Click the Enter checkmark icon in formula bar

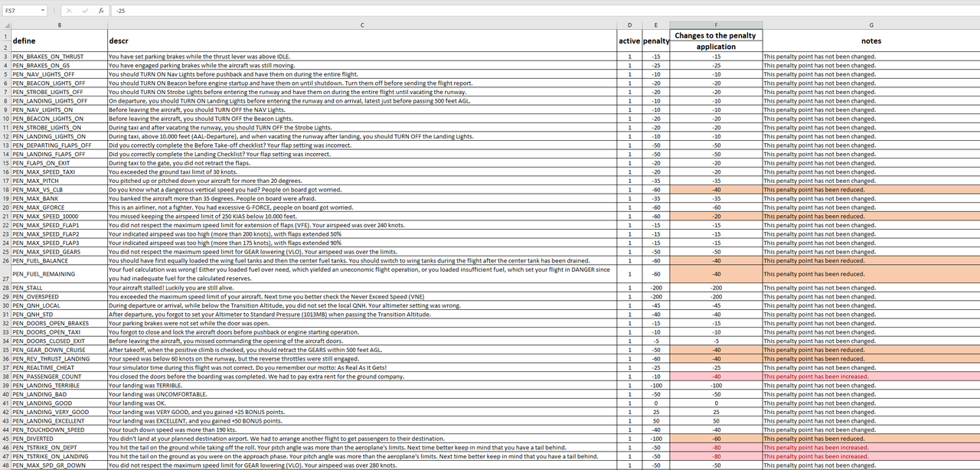pos(86,11)
